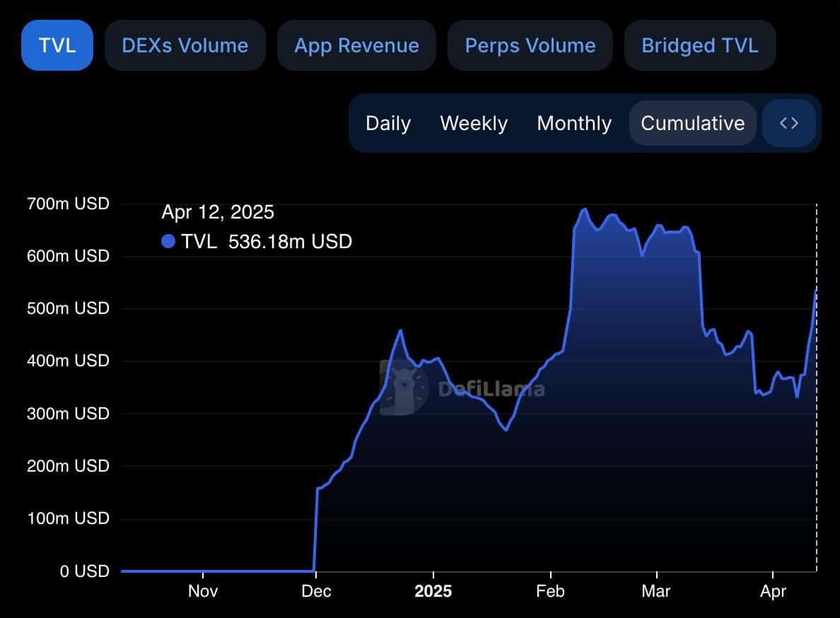The image size is (840, 618).
Task: Open the App Revenue tab
Action: coord(356,45)
